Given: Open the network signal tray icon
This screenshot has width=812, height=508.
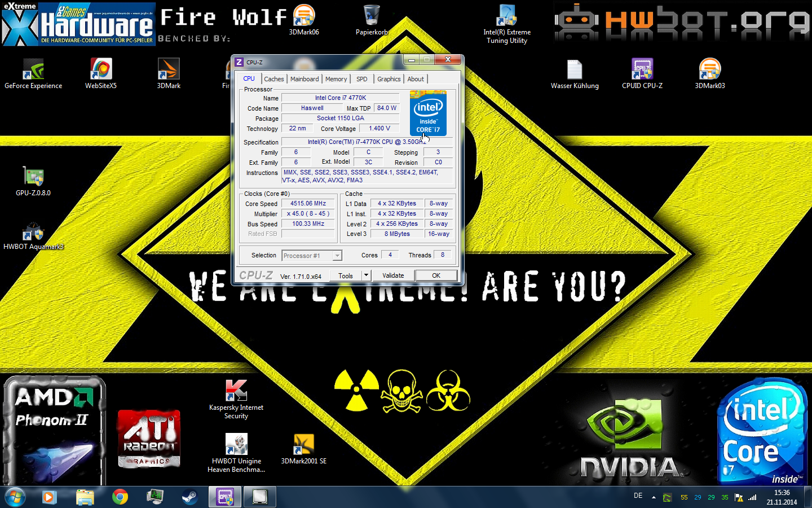Looking at the screenshot, I should click(752, 497).
